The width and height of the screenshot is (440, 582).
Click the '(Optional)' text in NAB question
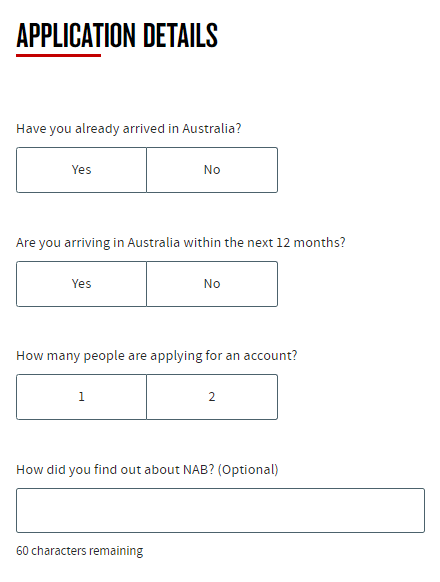click(x=248, y=470)
